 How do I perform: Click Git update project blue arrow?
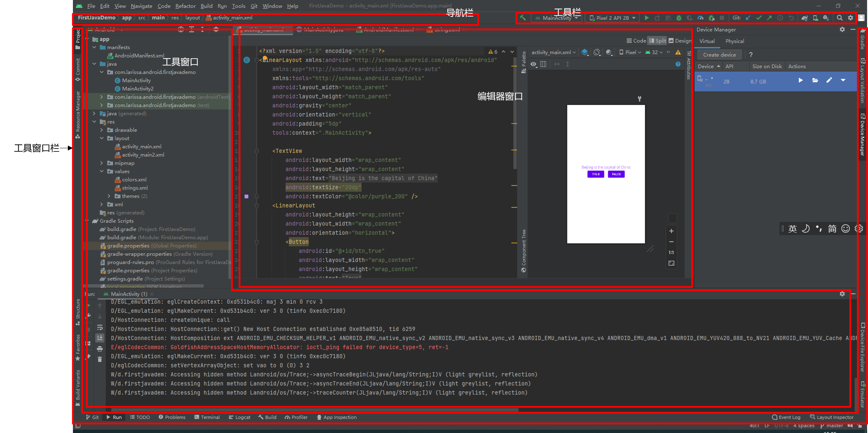pyautogui.click(x=748, y=18)
